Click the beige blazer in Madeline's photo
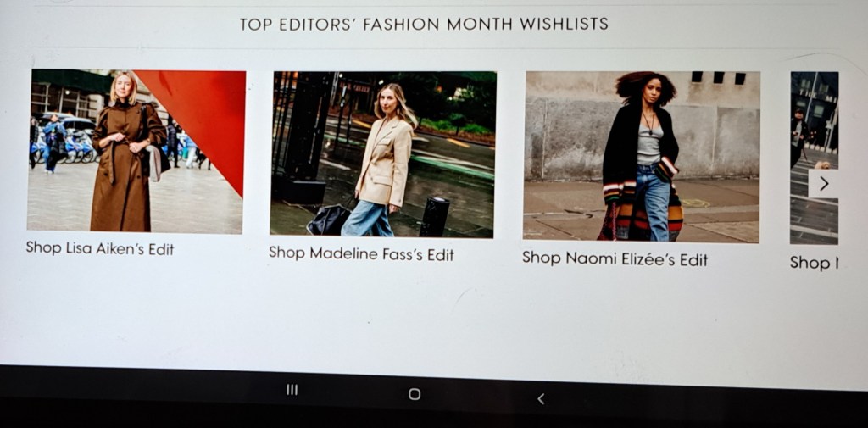The image size is (868, 428). click(384, 162)
